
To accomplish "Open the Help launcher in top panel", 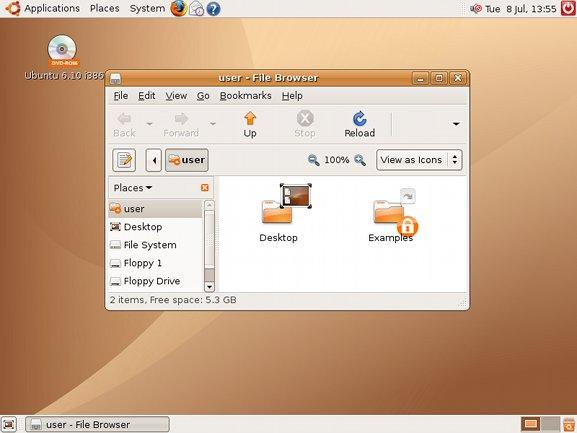I will tap(213, 8).
